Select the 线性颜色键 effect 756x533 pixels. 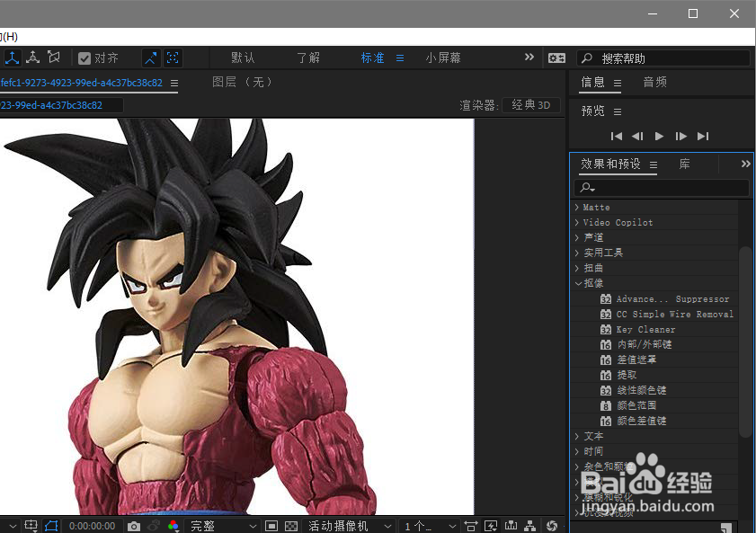point(634,390)
